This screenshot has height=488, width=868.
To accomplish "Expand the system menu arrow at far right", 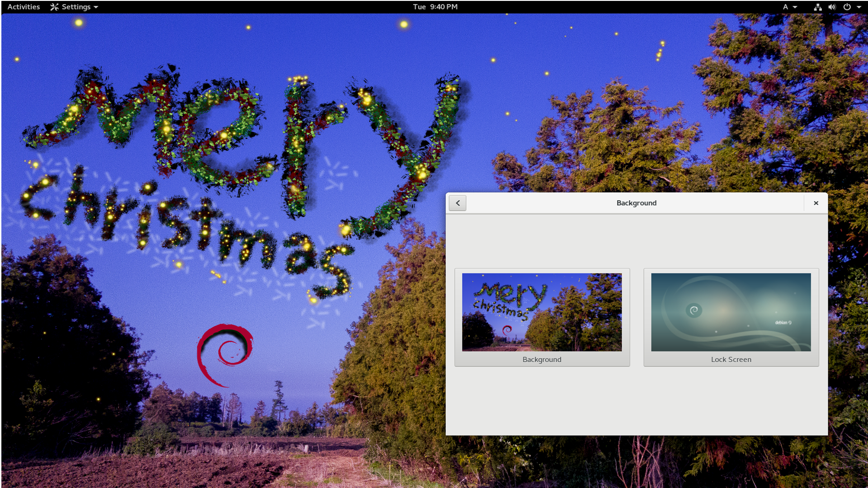I will pos(859,7).
